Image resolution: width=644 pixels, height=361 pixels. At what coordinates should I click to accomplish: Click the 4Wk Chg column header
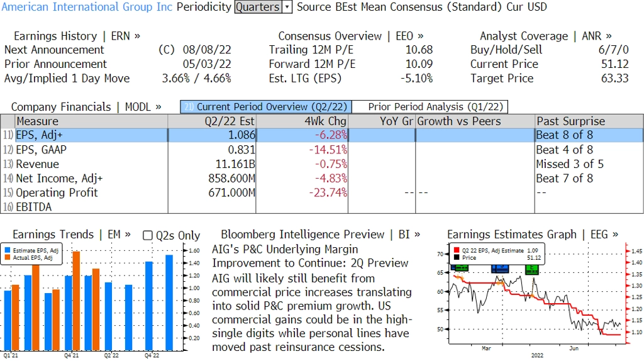pyautogui.click(x=302, y=121)
